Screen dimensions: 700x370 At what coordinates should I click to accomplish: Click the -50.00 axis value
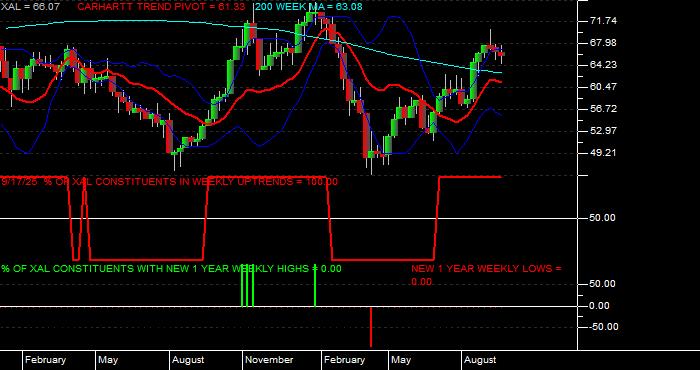point(603,327)
